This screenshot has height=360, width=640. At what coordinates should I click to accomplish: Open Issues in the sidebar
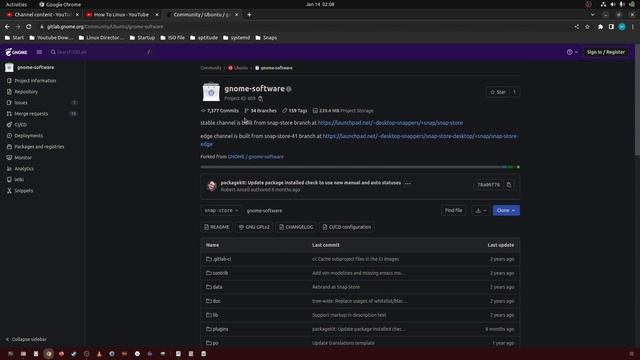(21, 103)
